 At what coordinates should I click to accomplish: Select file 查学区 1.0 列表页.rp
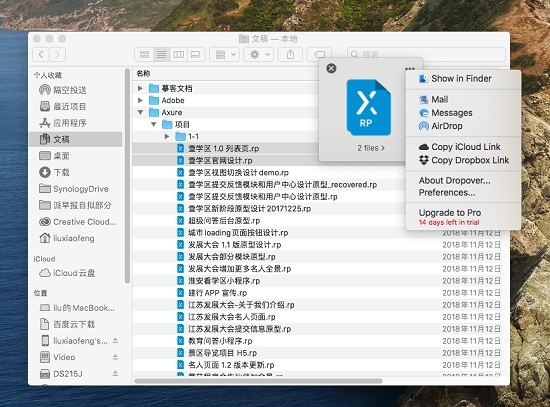click(x=225, y=148)
